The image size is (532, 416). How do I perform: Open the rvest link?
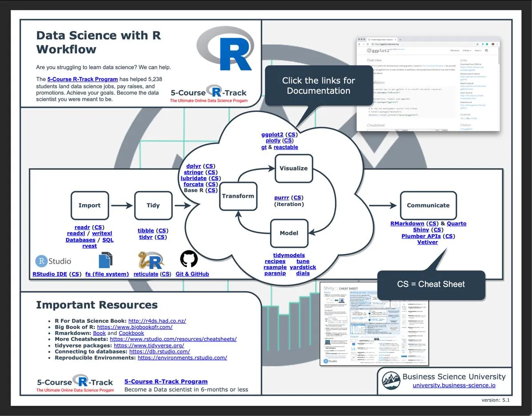click(90, 246)
